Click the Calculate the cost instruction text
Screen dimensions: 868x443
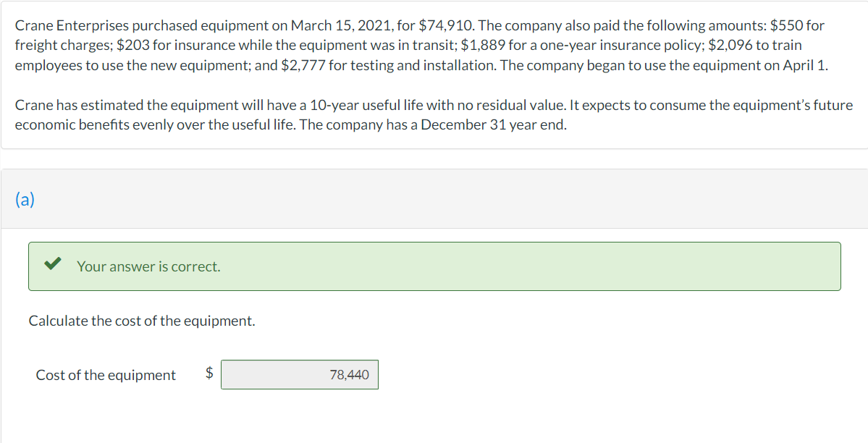(x=140, y=321)
